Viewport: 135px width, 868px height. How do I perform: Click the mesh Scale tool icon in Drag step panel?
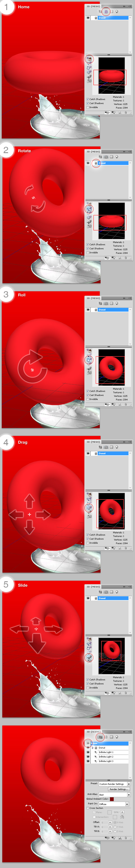(89, 516)
